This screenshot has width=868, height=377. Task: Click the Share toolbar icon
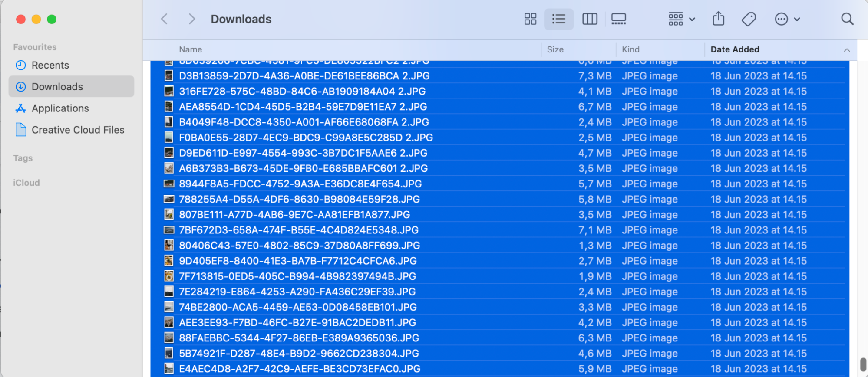coord(719,19)
